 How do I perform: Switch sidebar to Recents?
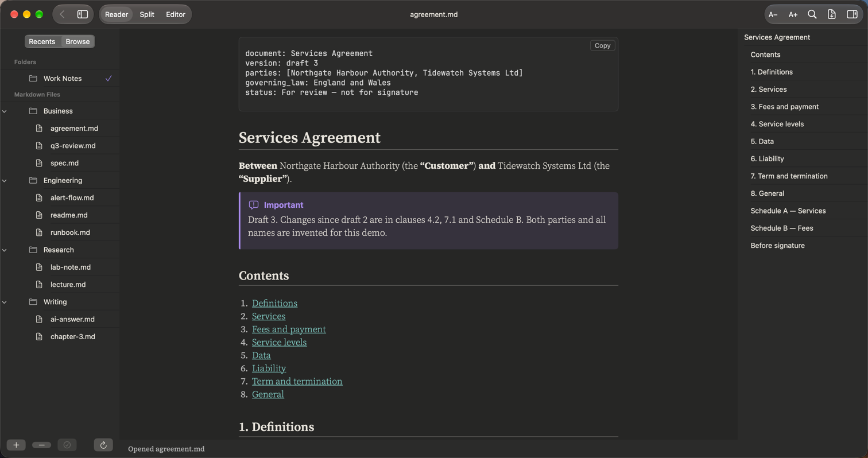42,41
